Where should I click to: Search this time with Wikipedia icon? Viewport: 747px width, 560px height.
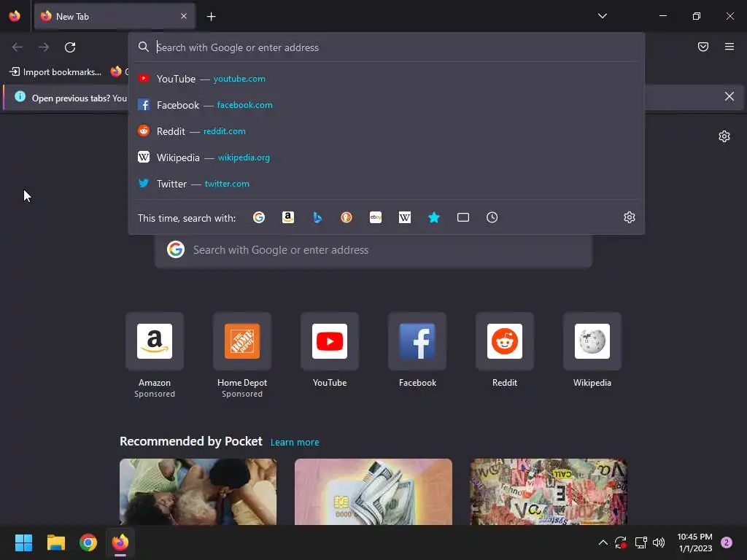click(404, 217)
